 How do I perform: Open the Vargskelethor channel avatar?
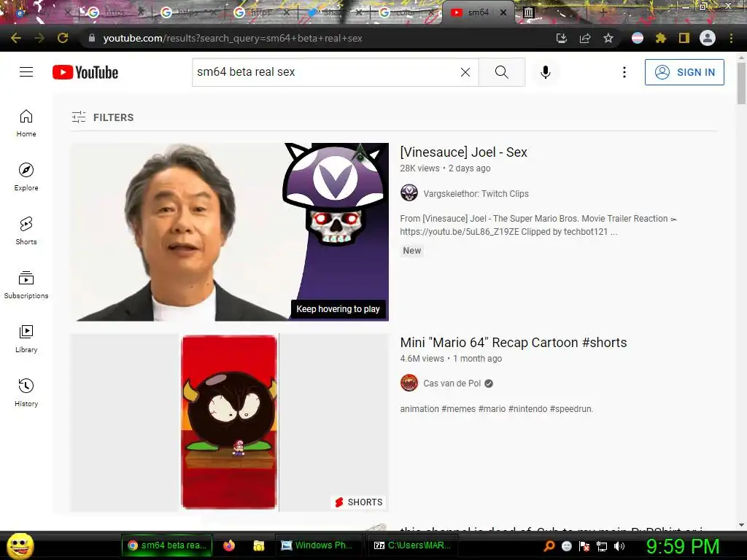click(409, 193)
